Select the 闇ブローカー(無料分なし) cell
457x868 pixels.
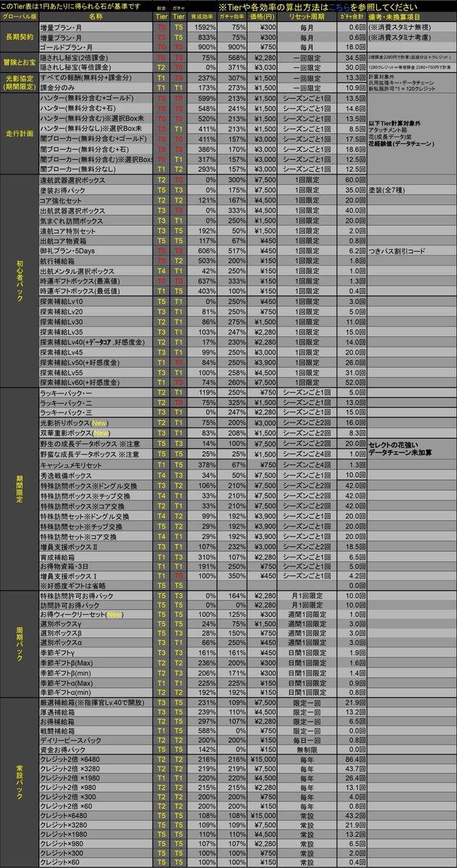(x=95, y=168)
